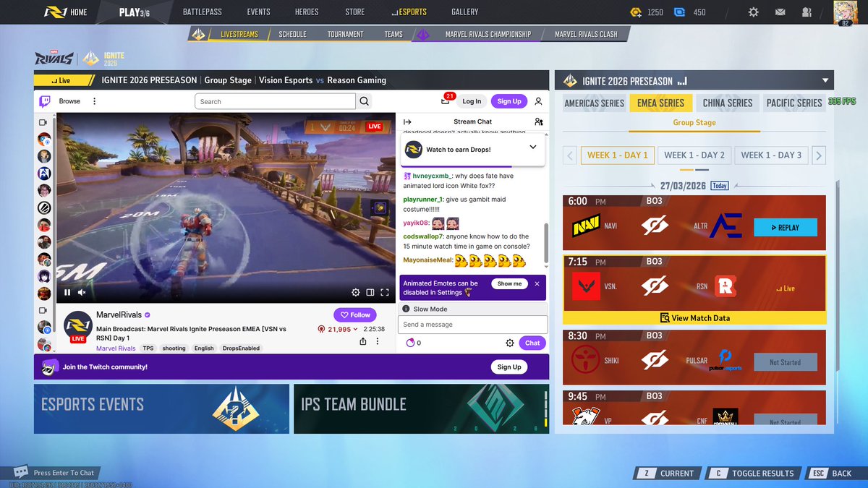Open the game Settings gear in top bar
Screen dimensions: 868x488
[754, 12]
